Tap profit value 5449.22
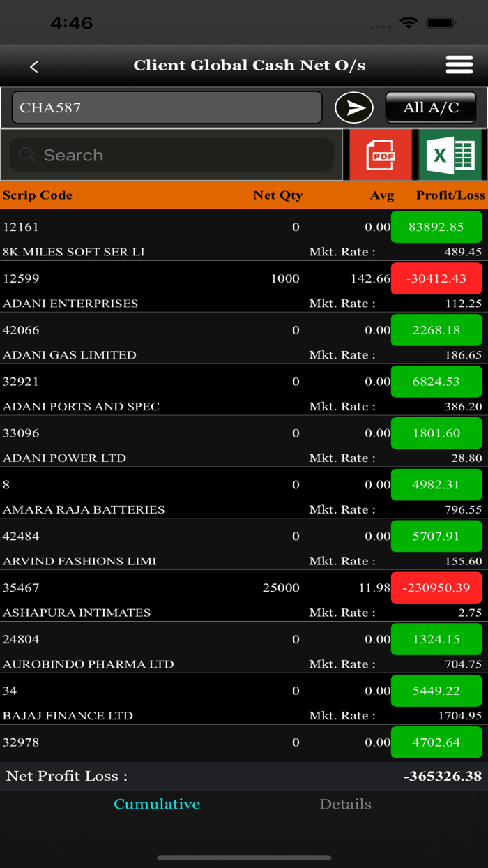Image resolution: width=488 pixels, height=868 pixels. click(x=436, y=691)
